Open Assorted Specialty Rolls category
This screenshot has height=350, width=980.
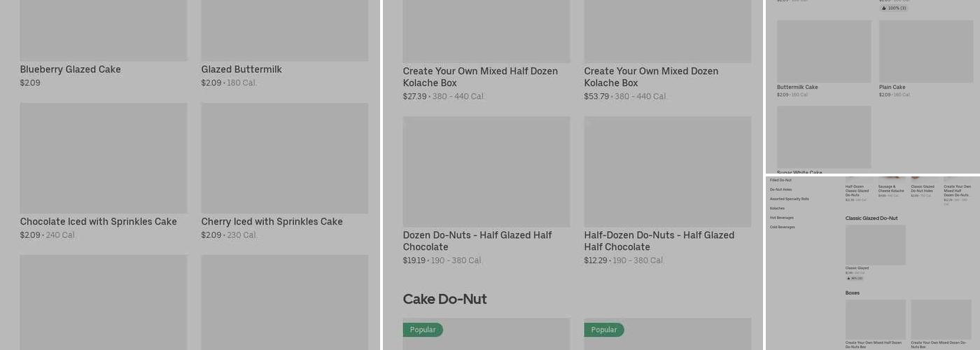tap(789, 199)
